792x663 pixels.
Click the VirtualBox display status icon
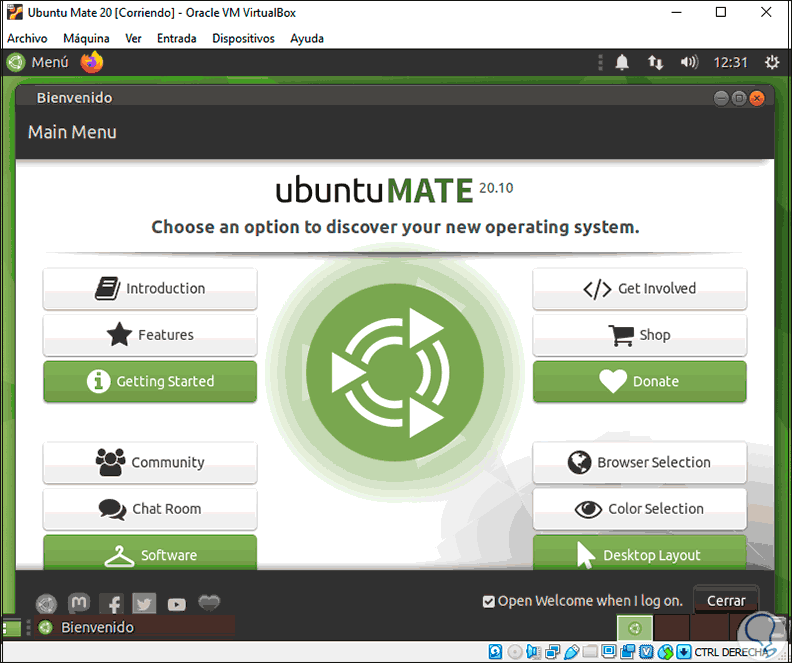click(x=608, y=651)
